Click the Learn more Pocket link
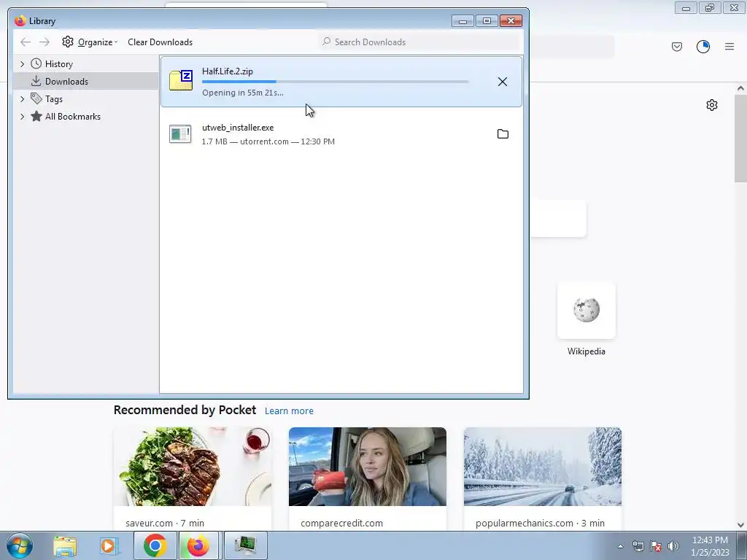 coord(289,411)
